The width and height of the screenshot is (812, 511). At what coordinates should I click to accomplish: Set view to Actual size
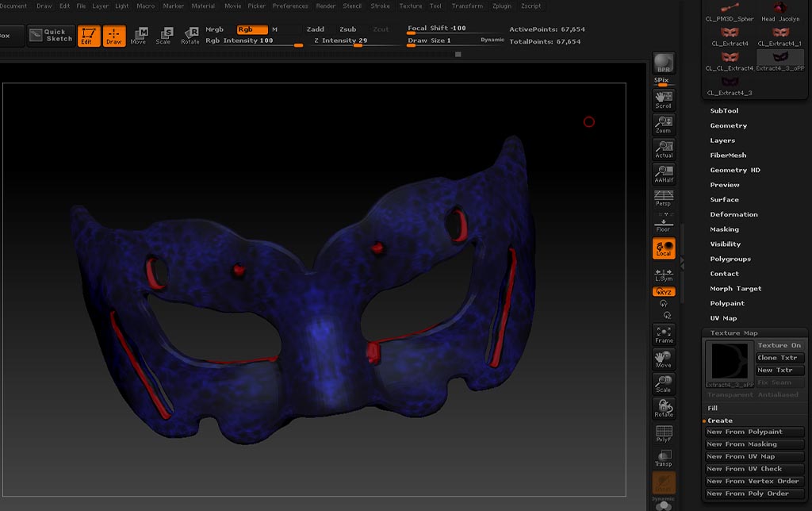pyautogui.click(x=664, y=150)
